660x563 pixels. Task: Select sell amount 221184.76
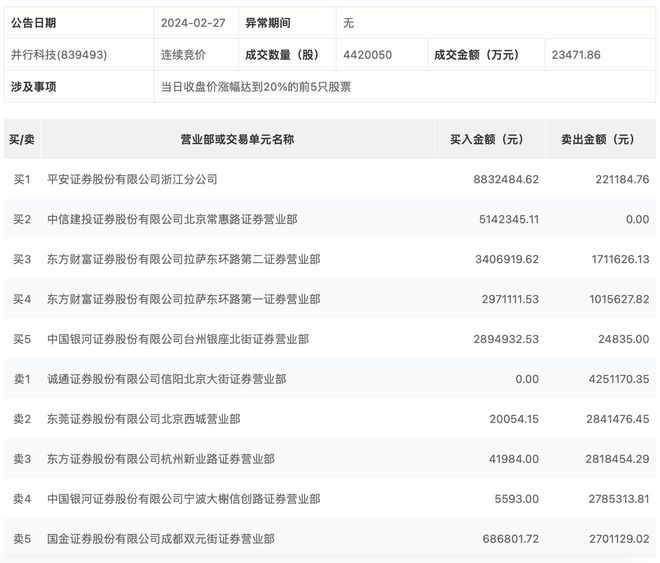click(x=622, y=179)
